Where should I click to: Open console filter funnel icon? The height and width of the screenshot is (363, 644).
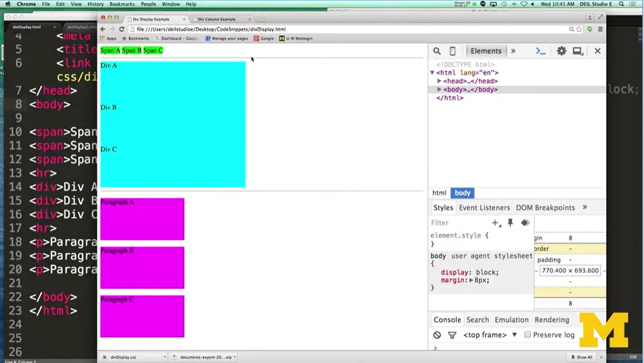pyautogui.click(x=452, y=335)
